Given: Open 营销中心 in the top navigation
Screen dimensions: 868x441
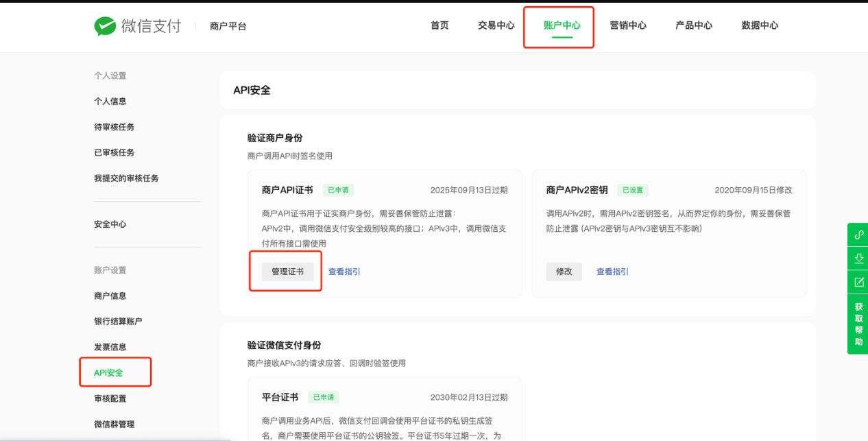Looking at the screenshot, I should coord(628,25).
